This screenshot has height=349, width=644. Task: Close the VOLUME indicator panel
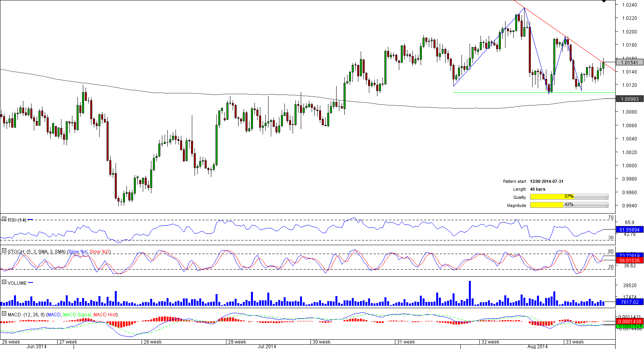tap(4, 282)
